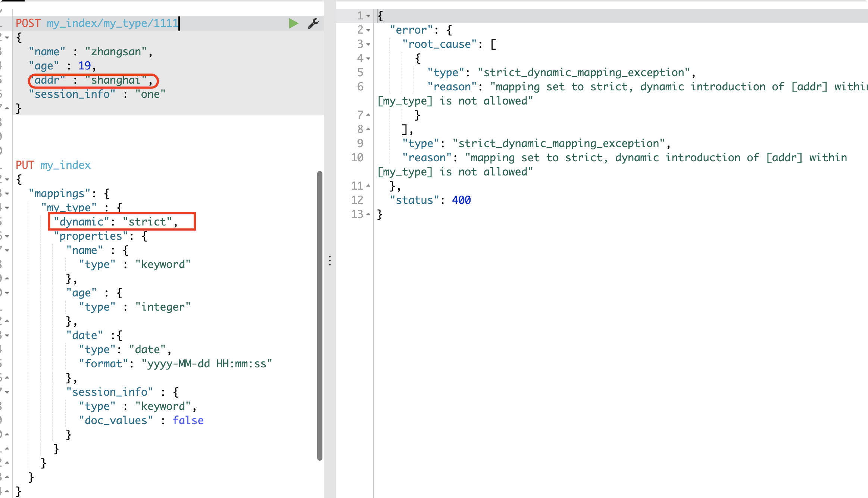Fold the "error" object on line 2

(368, 30)
